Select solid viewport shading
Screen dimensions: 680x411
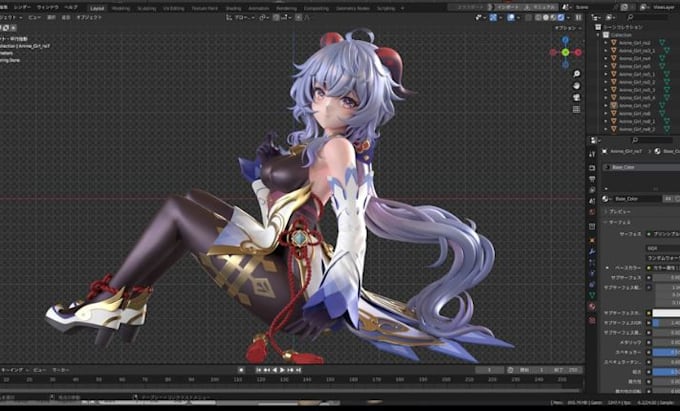point(546,17)
